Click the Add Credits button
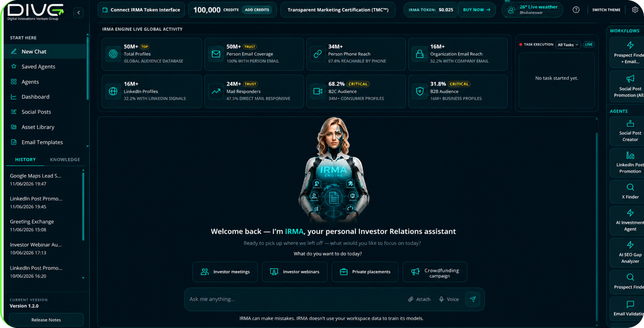 tap(257, 10)
